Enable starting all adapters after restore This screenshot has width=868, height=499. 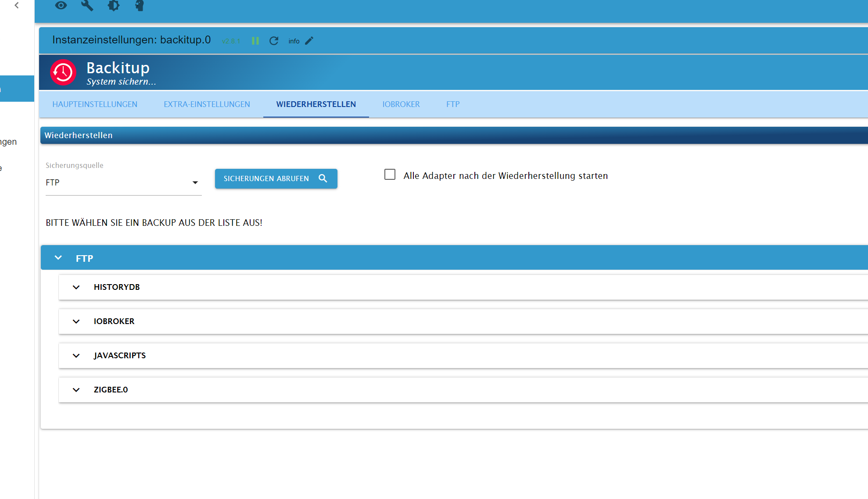tap(390, 175)
